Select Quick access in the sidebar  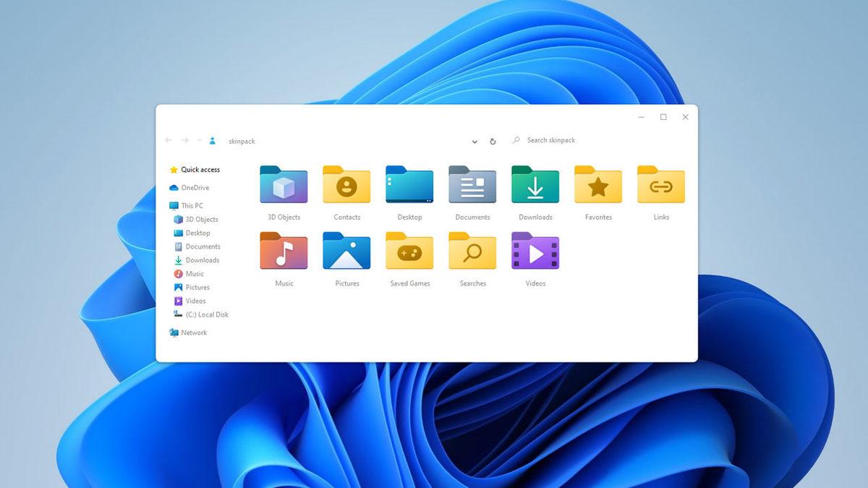point(200,169)
